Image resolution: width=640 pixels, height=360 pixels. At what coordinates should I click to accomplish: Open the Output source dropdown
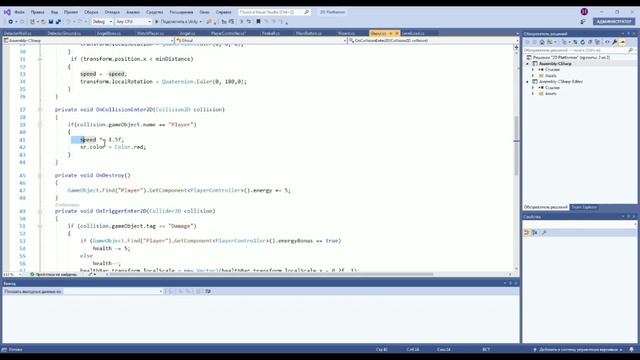click(x=113, y=291)
